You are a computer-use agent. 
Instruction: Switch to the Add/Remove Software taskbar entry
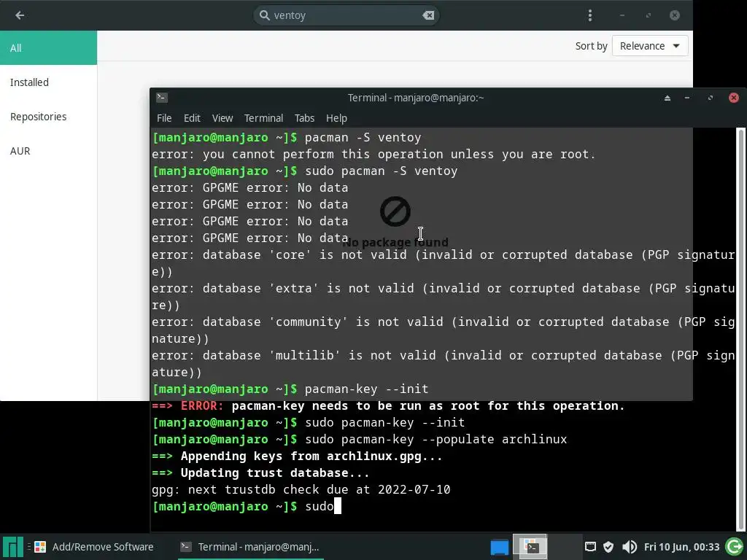[x=94, y=547]
